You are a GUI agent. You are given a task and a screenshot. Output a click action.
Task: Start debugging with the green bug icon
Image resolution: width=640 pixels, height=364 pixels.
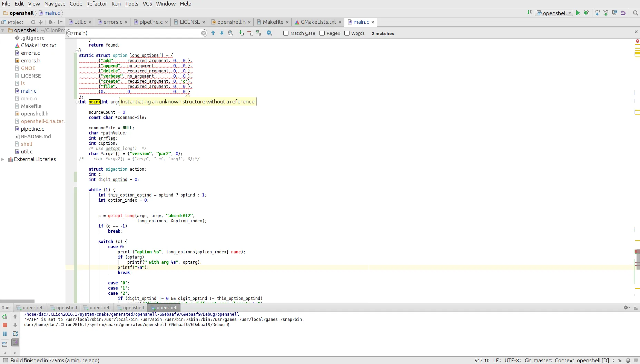586,13
